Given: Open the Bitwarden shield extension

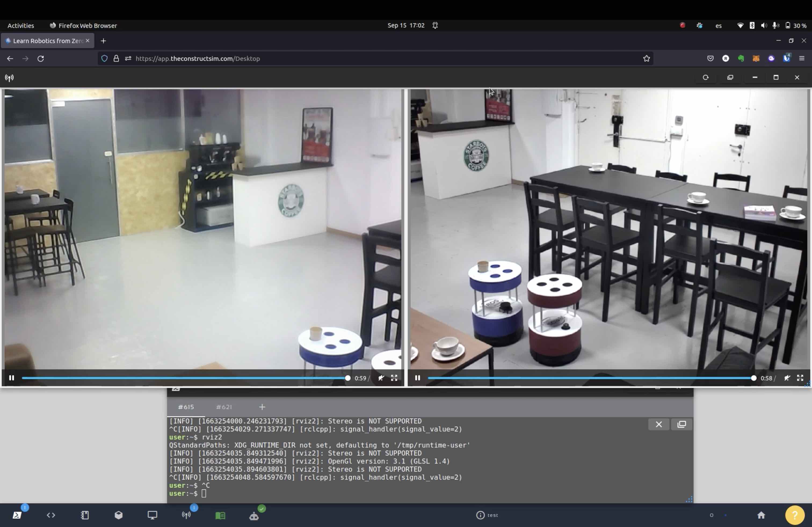Looking at the screenshot, I should 786,58.
